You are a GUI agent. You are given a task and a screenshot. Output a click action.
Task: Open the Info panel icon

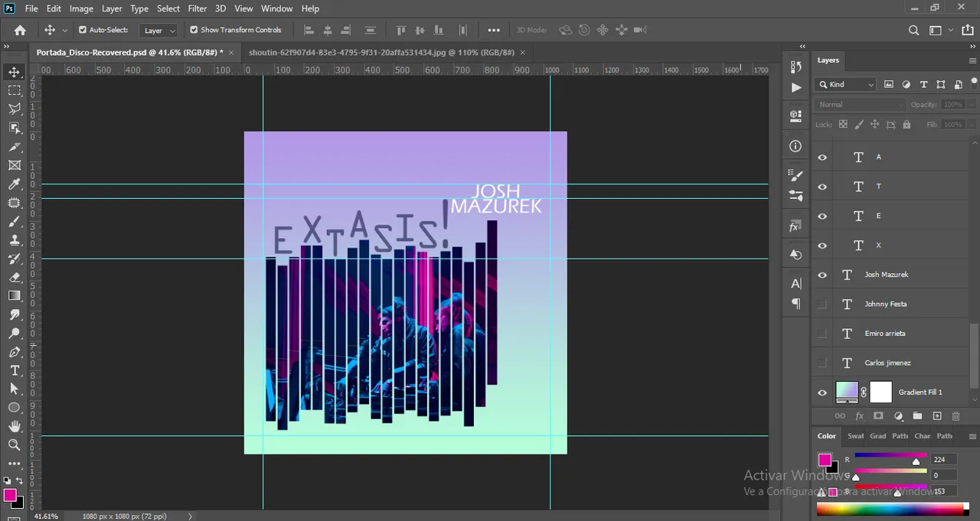(795, 146)
